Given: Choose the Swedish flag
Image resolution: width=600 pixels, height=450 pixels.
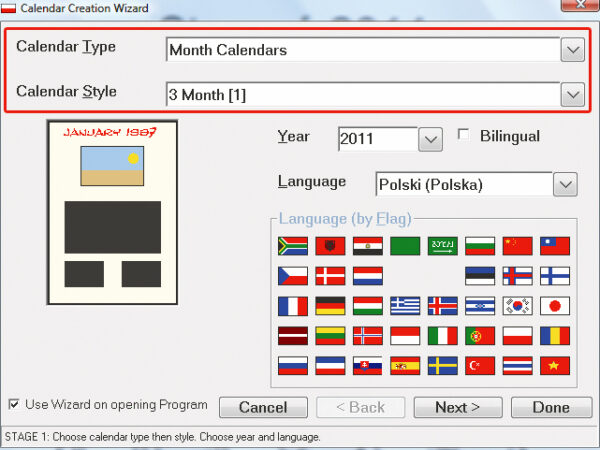Looking at the screenshot, I should [x=442, y=366].
